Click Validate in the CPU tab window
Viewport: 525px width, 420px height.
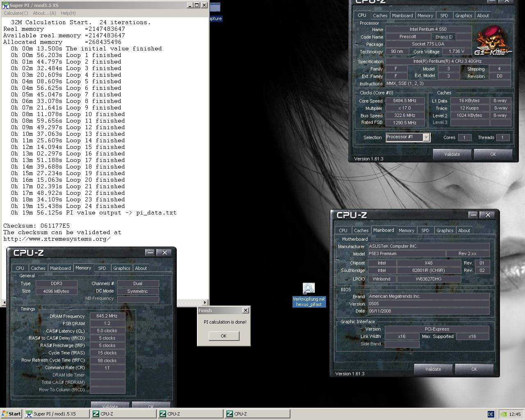click(x=452, y=154)
